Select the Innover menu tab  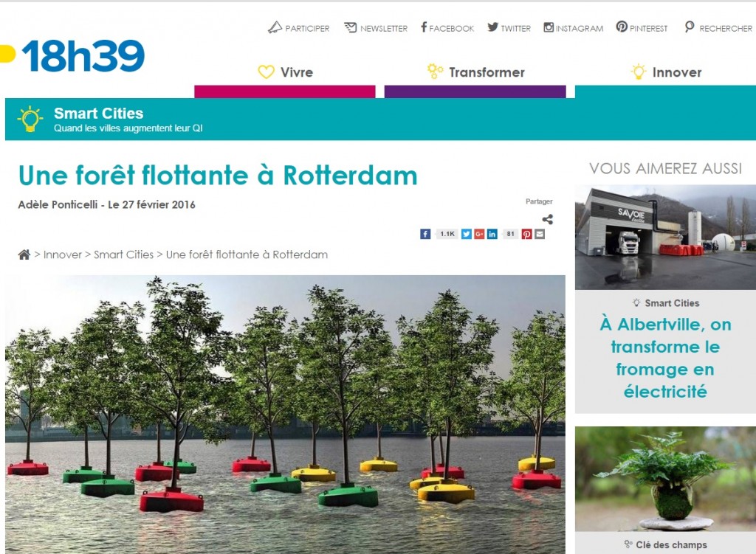coord(666,72)
